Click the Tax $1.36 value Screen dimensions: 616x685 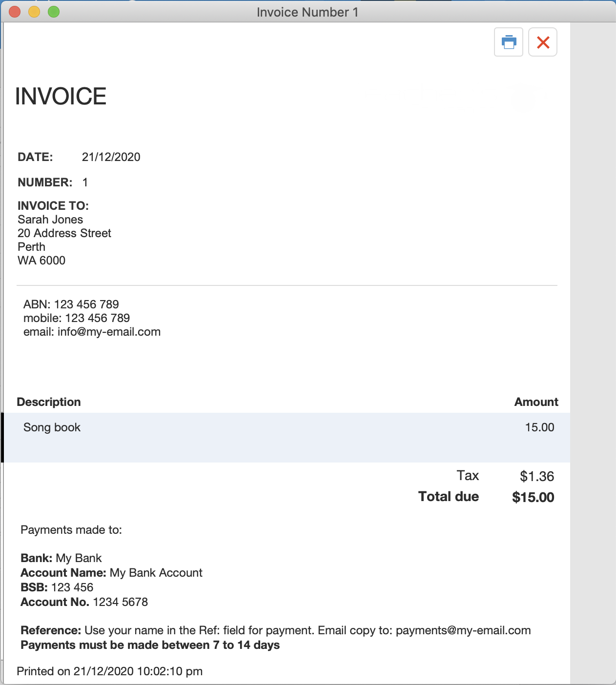click(537, 476)
